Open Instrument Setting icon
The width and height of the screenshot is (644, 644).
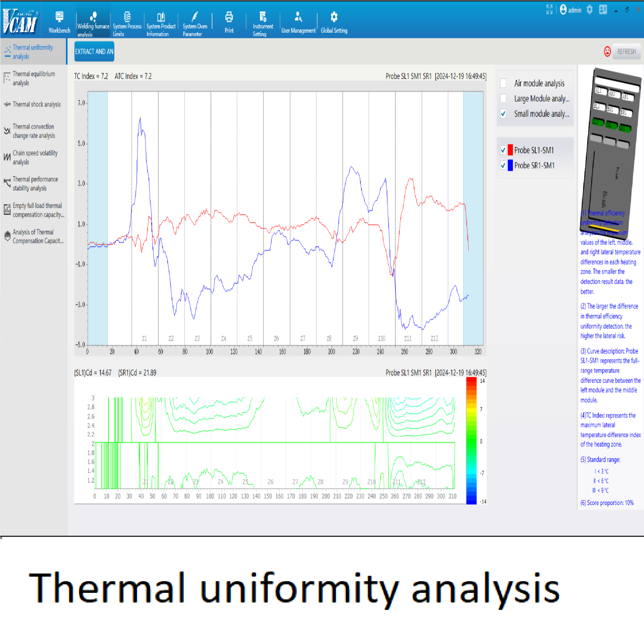(x=263, y=17)
